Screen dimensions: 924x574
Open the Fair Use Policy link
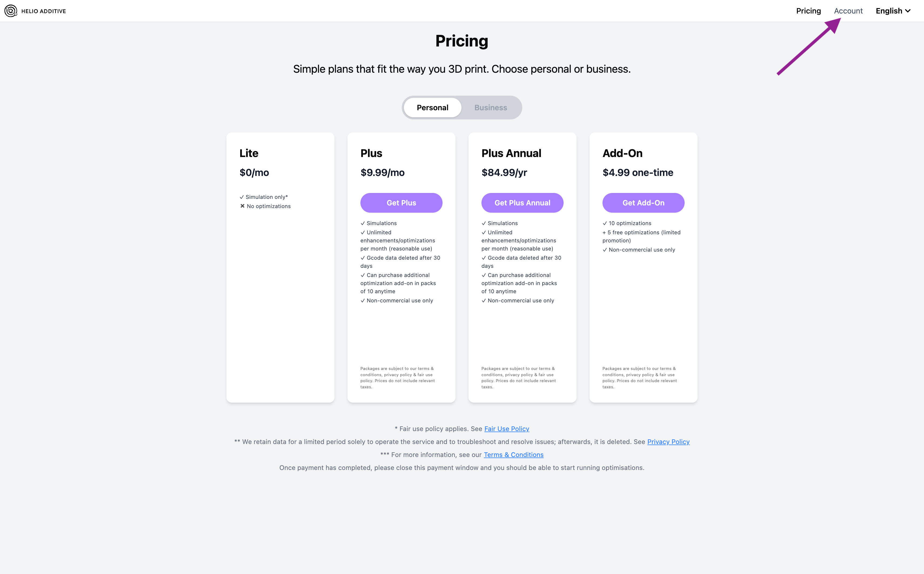[507, 429]
